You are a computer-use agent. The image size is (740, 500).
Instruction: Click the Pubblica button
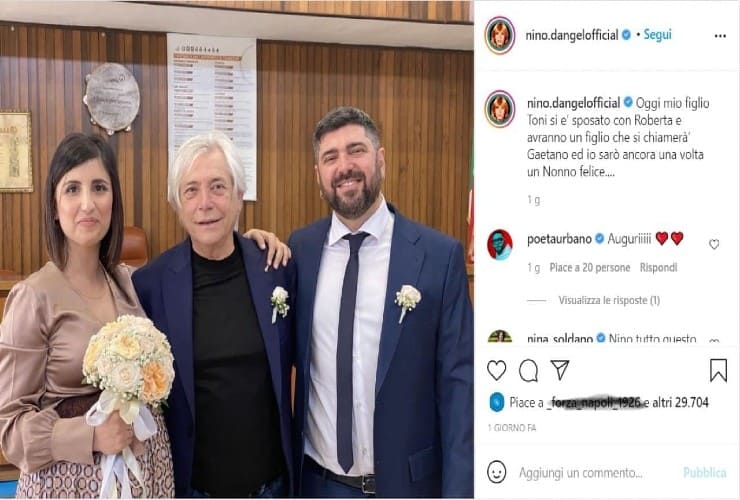point(705,473)
